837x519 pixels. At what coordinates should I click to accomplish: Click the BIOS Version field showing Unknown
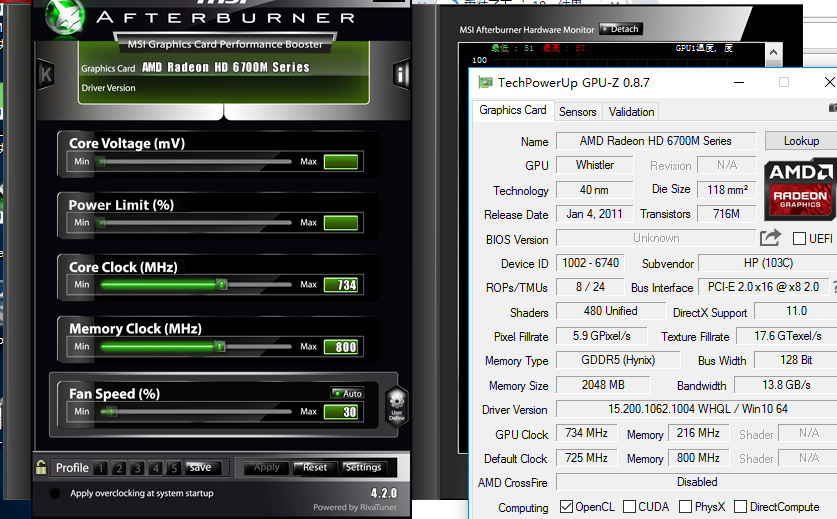656,238
